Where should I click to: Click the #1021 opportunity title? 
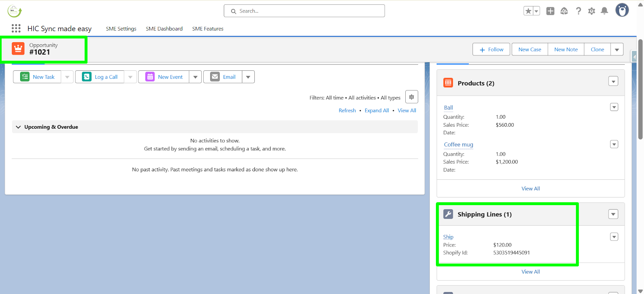pos(39,52)
